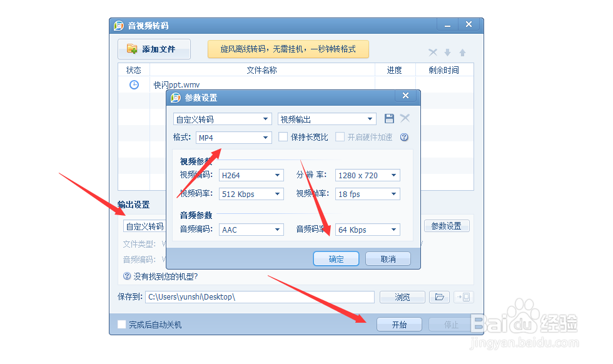The image size is (613, 364).
Task: Start conversion with the 开始 button
Action: pos(399,324)
